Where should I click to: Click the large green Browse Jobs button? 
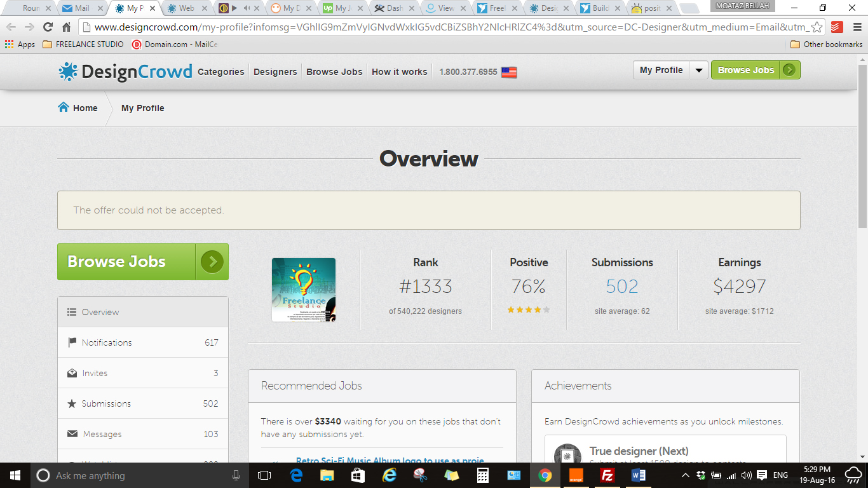(x=142, y=262)
